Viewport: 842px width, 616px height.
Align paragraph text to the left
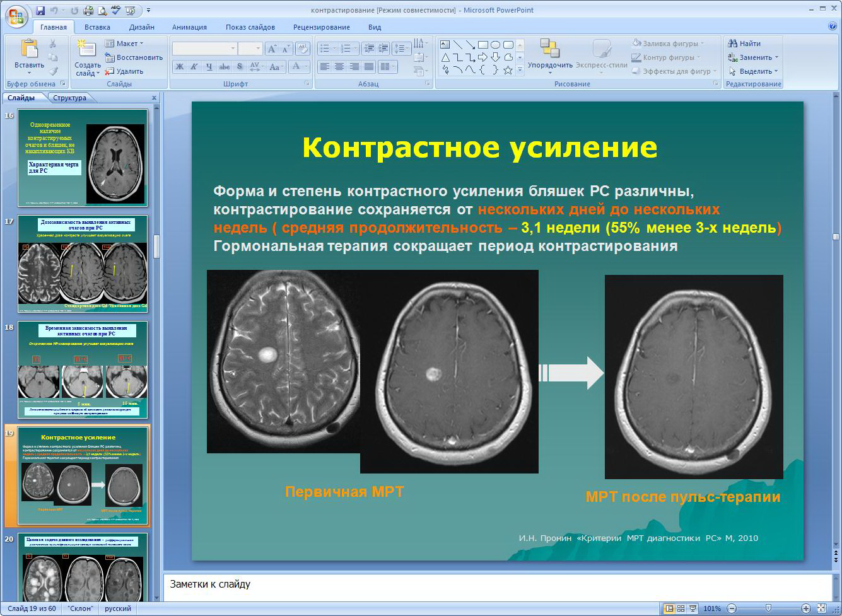click(324, 66)
